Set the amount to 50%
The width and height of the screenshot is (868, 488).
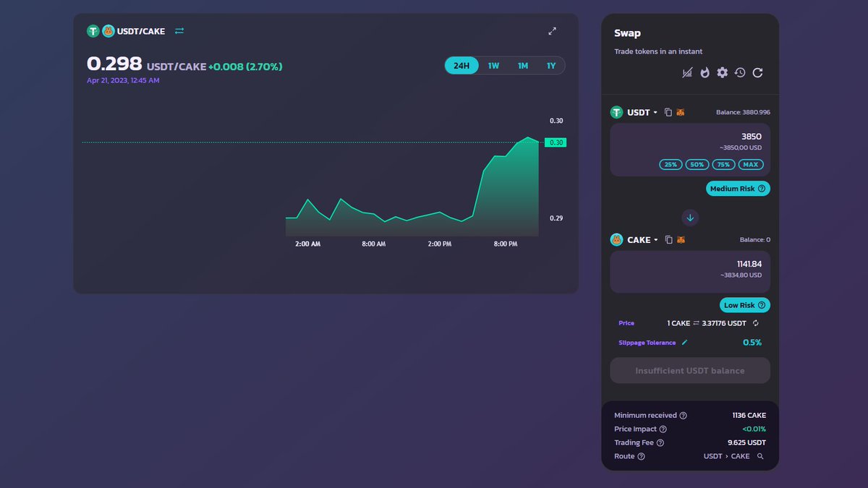click(697, 164)
